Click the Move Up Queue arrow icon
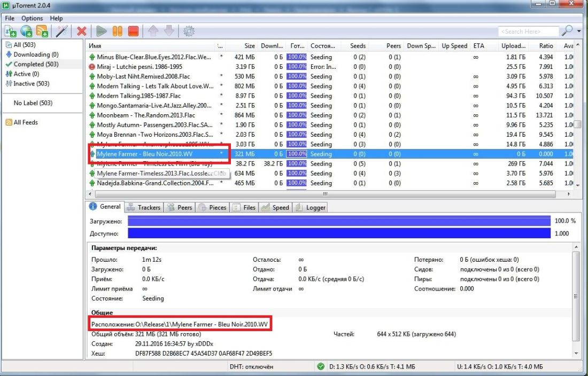The width and height of the screenshot is (588, 376). [x=153, y=31]
